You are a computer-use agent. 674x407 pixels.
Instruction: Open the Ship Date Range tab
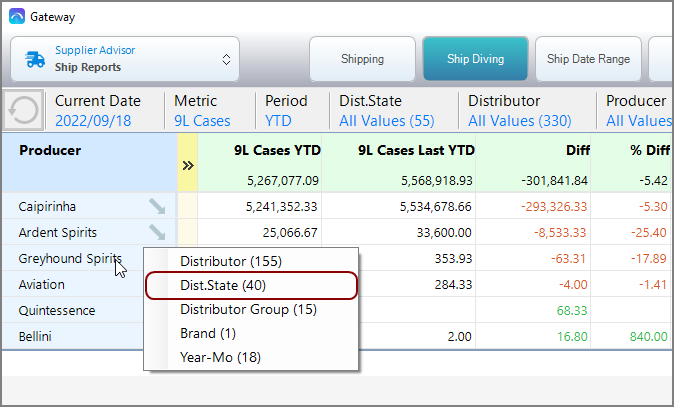588,59
